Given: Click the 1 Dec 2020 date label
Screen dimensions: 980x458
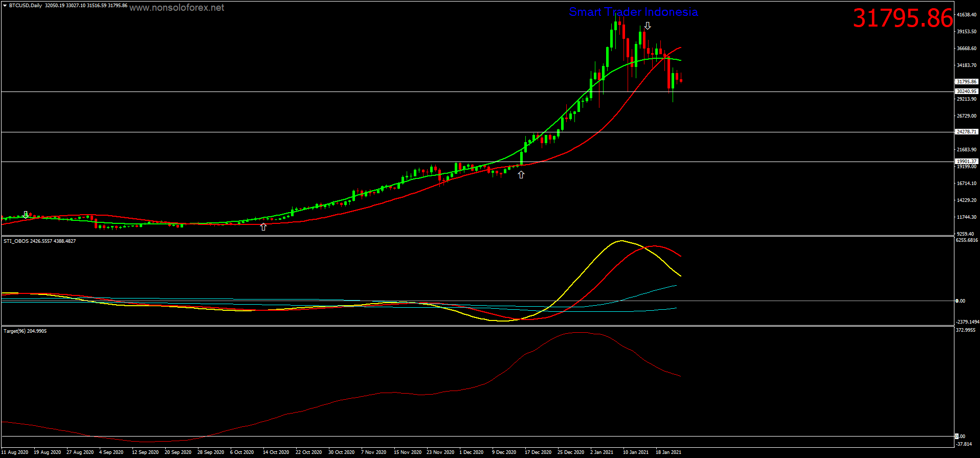Looking at the screenshot, I should [x=472, y=452].
